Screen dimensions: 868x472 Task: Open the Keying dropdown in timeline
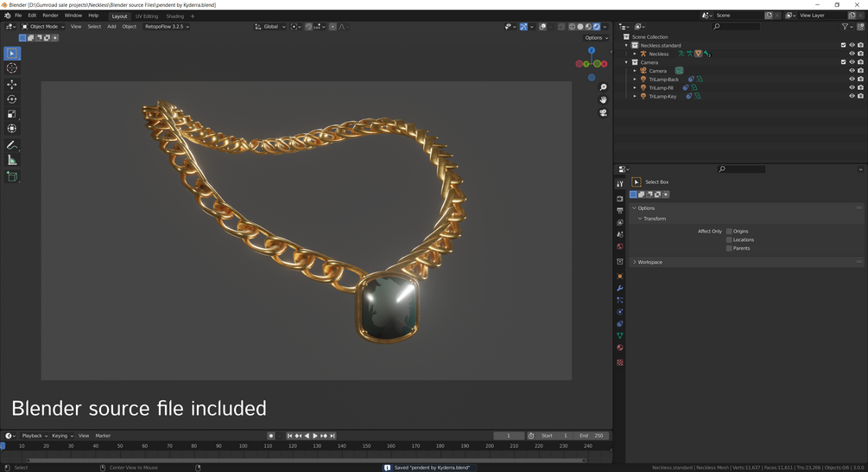pos(62,436)
